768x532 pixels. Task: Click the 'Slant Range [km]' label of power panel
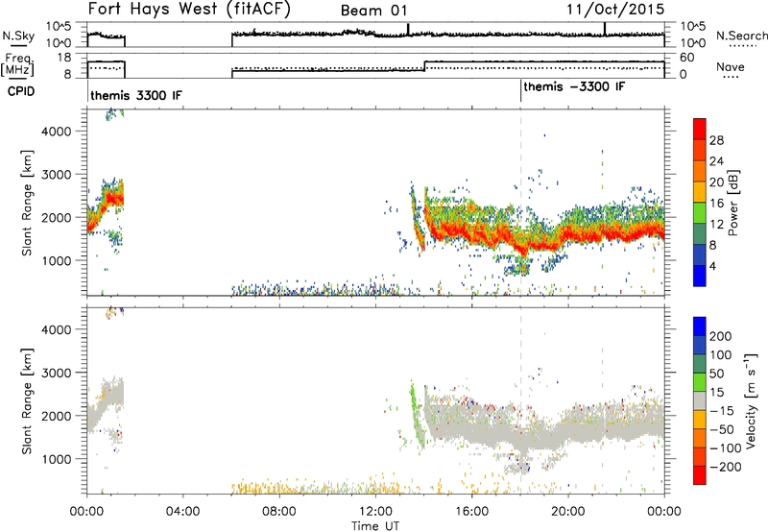27,203
